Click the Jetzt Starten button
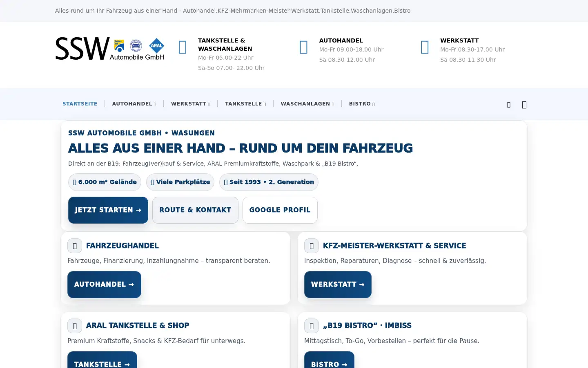 point(108,210)
